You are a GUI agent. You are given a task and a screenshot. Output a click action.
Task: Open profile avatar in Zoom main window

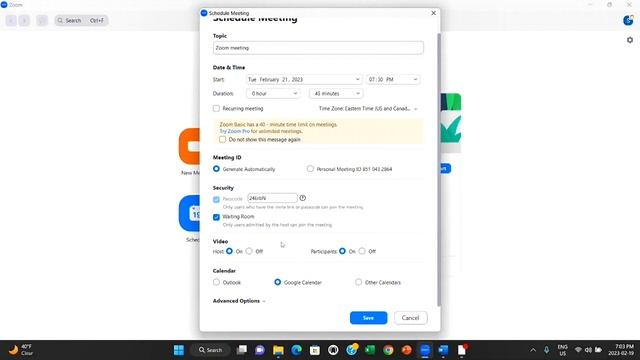(628, 20)
